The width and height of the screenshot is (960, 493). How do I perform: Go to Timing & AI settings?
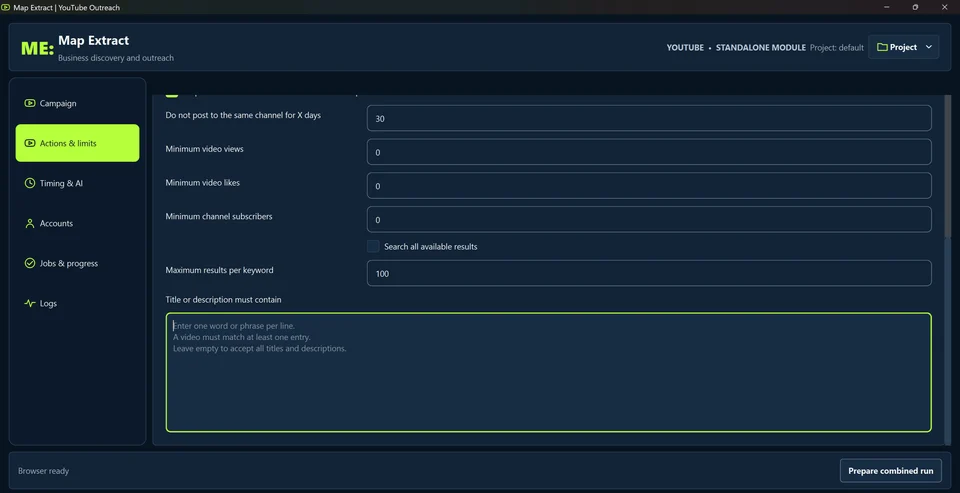pyautogui.click(x=77, y=183)
